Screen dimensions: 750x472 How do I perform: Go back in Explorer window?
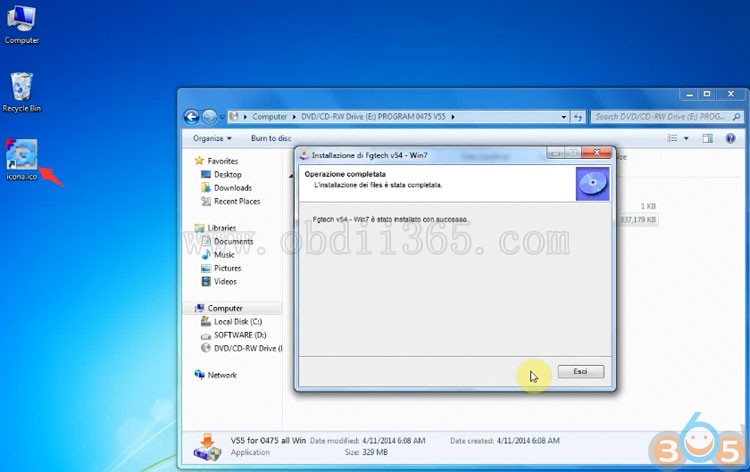[192, 117]
